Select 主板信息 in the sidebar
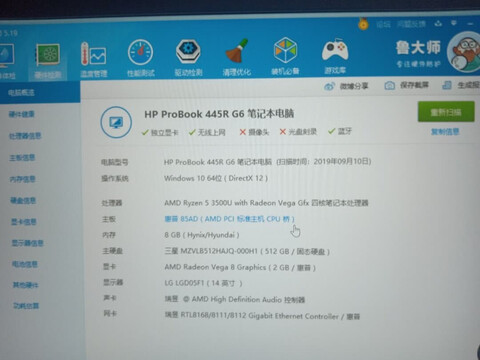This screenshot has height=360, width=480. (22, 157)
